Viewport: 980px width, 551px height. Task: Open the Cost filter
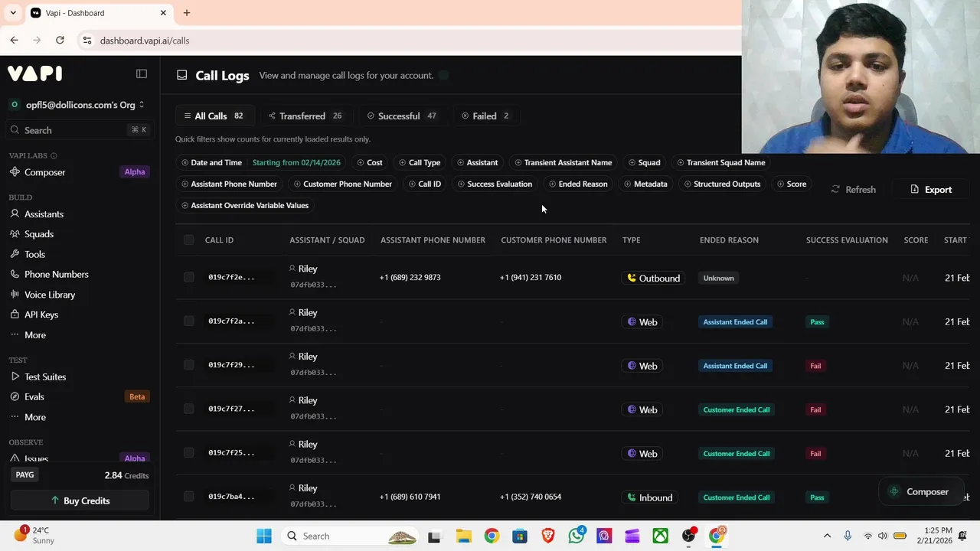[370, 162]
